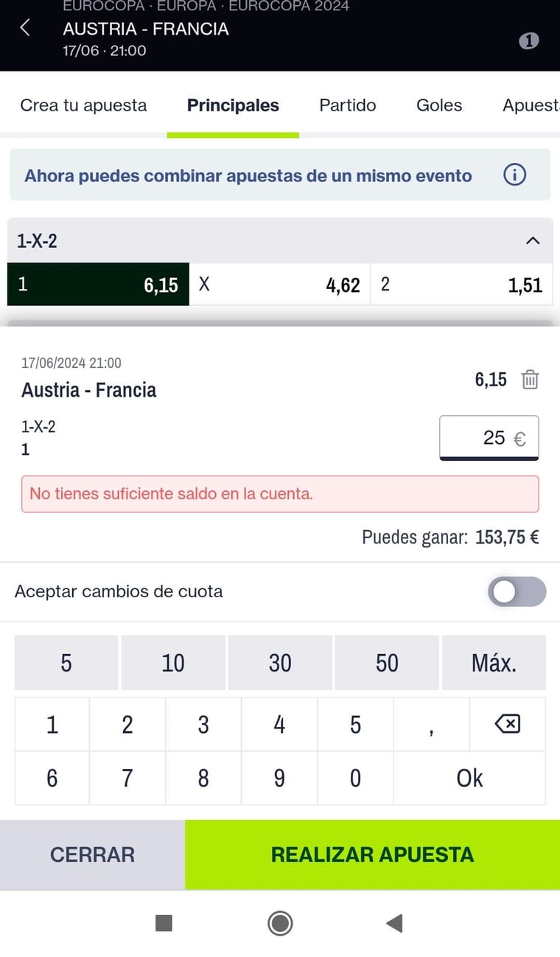Tap the Android recent apps square
The height and width of the screenshot is (957, 560).
pyautogui.click(x=164, y=922)
